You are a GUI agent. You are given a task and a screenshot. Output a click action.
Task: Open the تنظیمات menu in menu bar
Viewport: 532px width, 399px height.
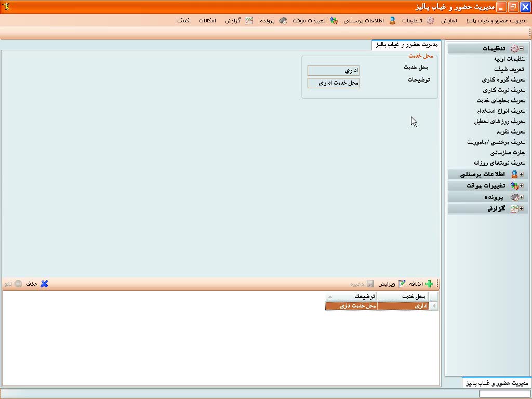pos(412,21)
